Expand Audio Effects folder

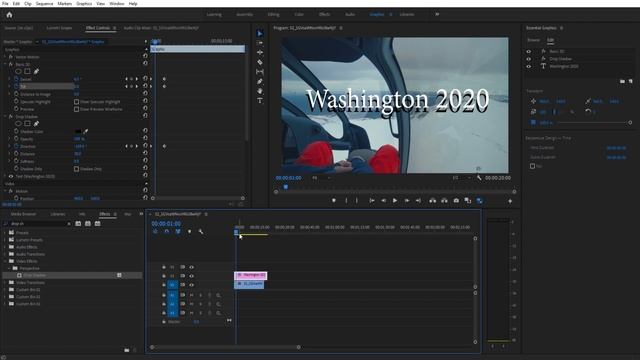click(5, 247)
